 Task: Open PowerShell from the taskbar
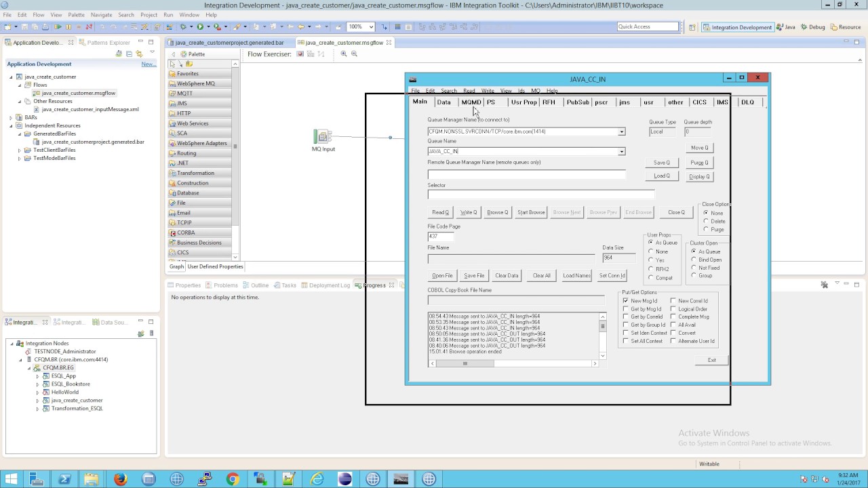(x=64, y=479)
